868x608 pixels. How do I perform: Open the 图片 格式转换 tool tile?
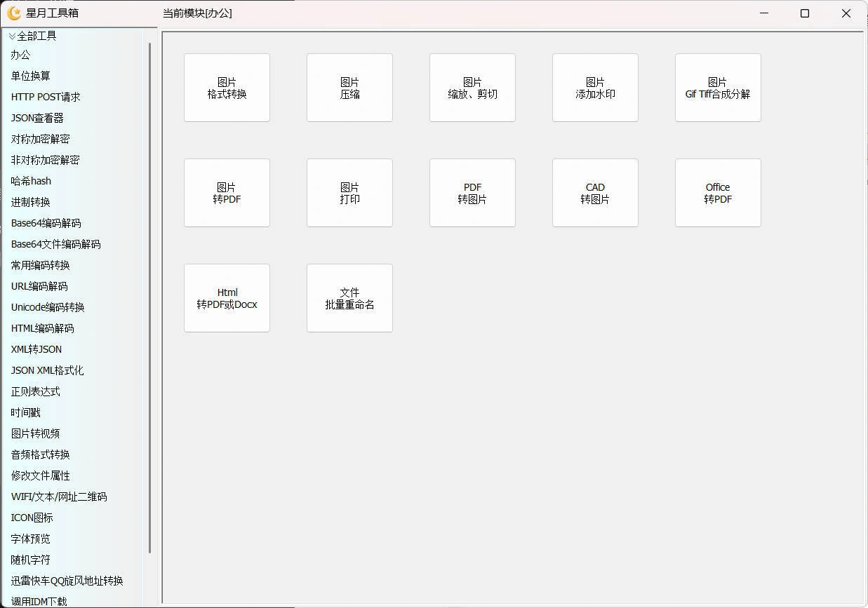(x=227, y=88)
